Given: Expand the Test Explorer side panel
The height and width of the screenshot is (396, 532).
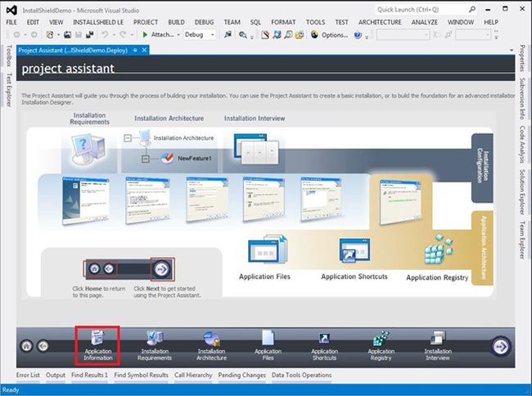Looking at the screenshot, I should (9, 90).
